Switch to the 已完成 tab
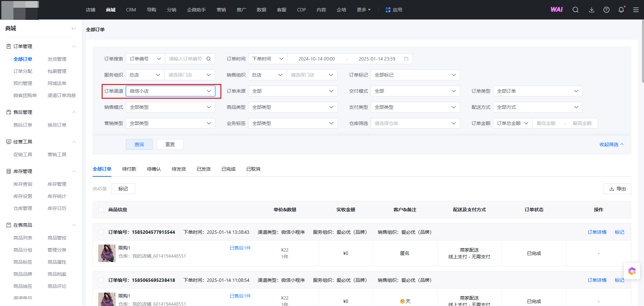Screen dimensions: 644x306 tap(228, 169)
